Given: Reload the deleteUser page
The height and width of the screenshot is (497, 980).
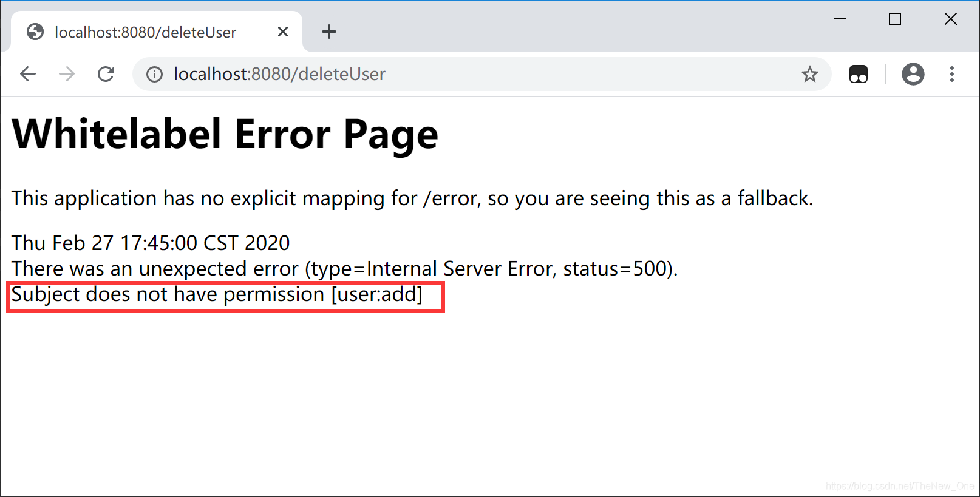Looking at the screenshot, I should [106, 74].
